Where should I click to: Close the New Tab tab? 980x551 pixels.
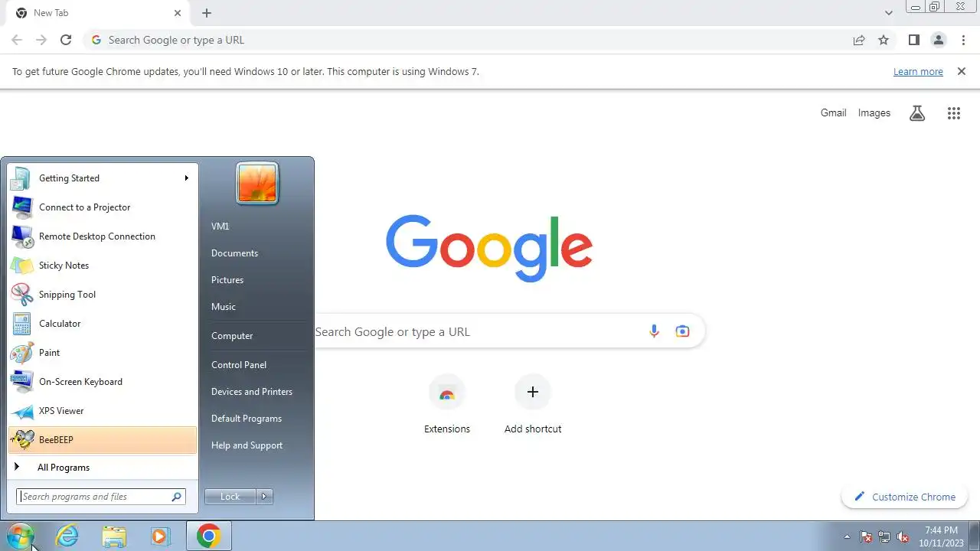tap(178, 13)
